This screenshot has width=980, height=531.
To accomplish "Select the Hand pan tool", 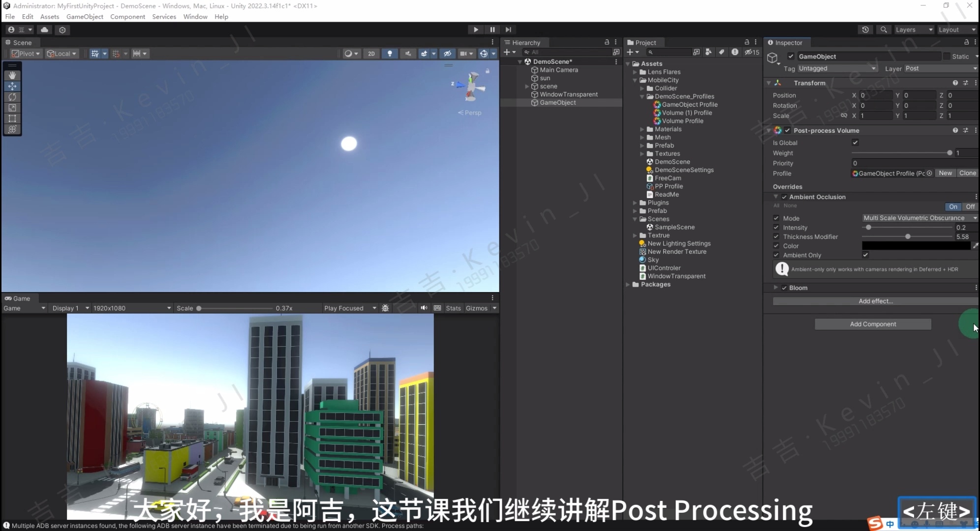I will 12,75.
